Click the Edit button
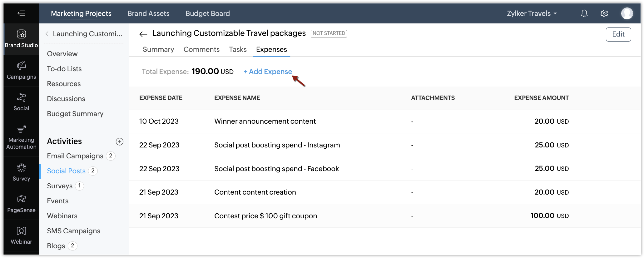The width and height of the screenshot is (644, 258). coord(618,34)
